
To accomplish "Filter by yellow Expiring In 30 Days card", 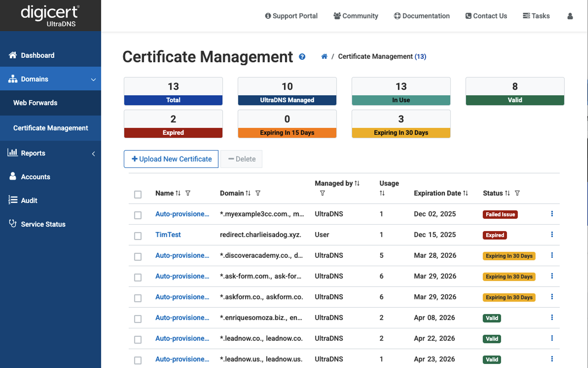I will pyautogui.click(x=401, y=124).
